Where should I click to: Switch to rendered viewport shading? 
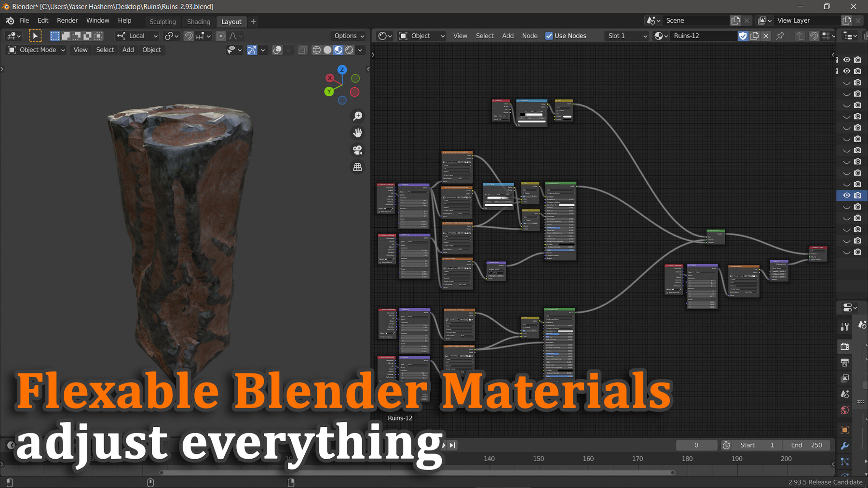click(350, 50)
